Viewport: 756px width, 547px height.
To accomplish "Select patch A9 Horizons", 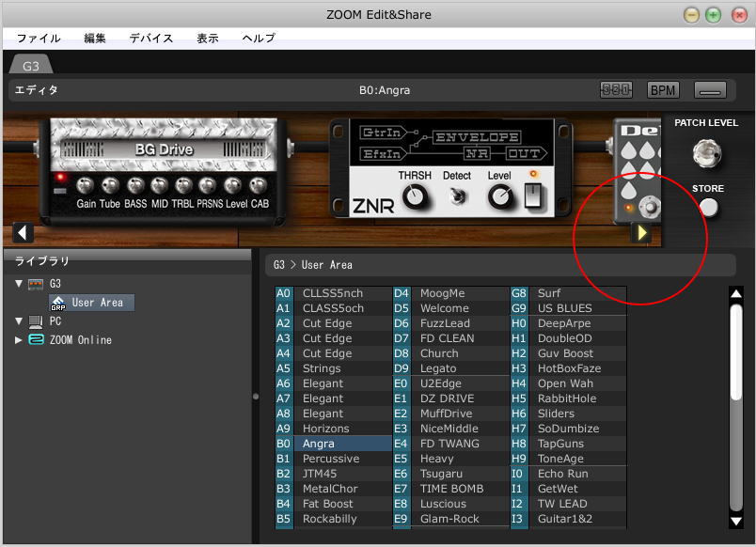I will click(x=333, y=429).
